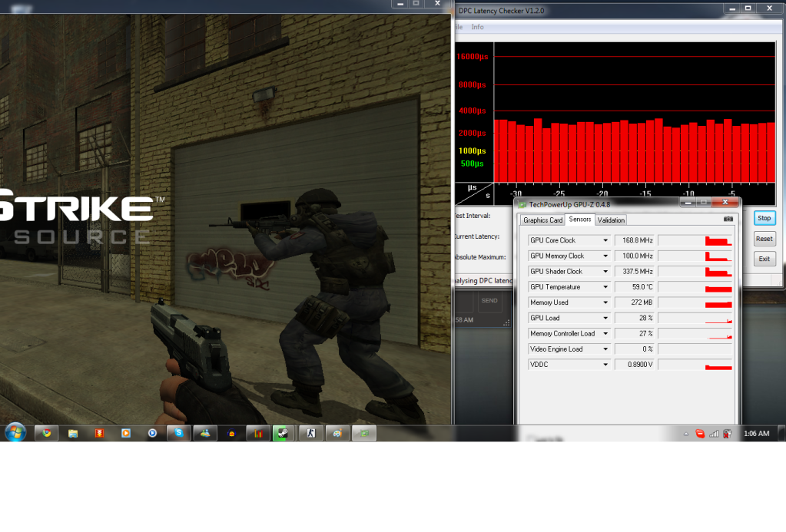Open the orange media player taskbar icon
Screen dimensions: 786x532
[126, 433]
